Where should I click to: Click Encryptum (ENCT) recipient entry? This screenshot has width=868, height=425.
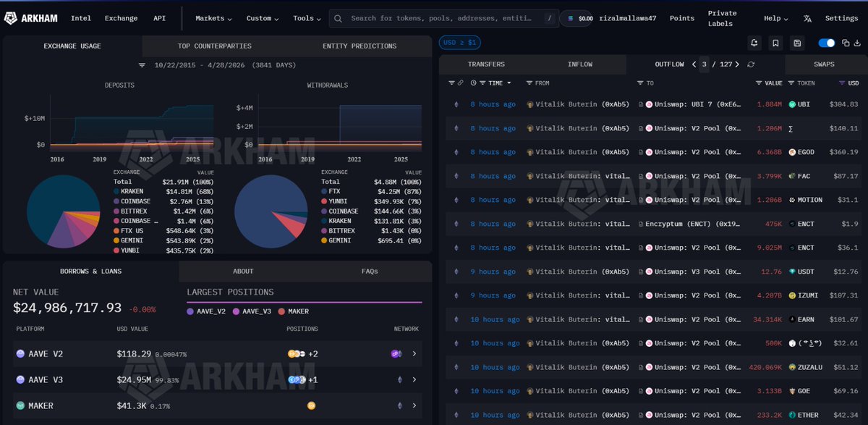[689, 224]
